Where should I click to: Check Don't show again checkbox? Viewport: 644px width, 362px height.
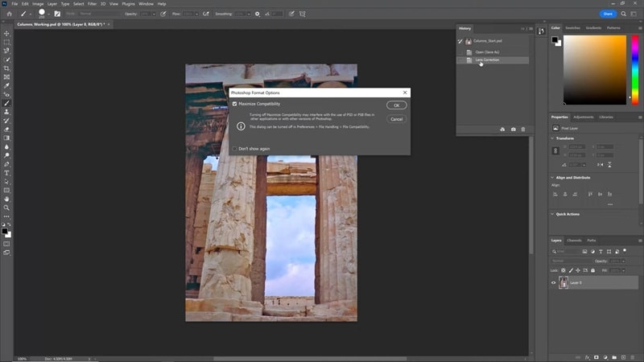pos(234,149)
